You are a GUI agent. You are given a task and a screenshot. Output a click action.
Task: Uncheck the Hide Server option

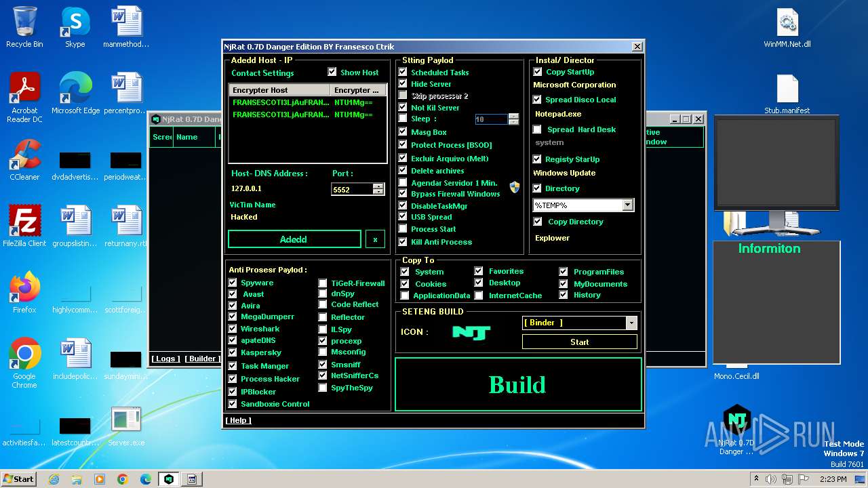click(403, 83)
